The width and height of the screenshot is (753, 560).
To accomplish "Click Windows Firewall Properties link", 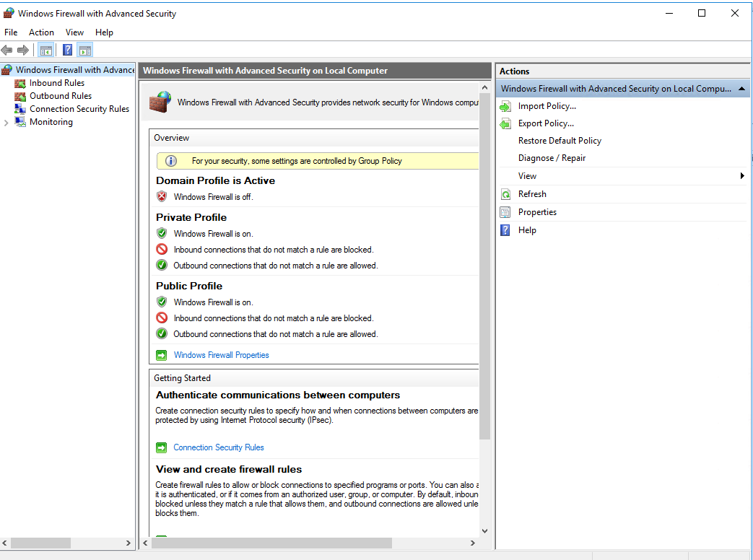I will coord(221,355).
